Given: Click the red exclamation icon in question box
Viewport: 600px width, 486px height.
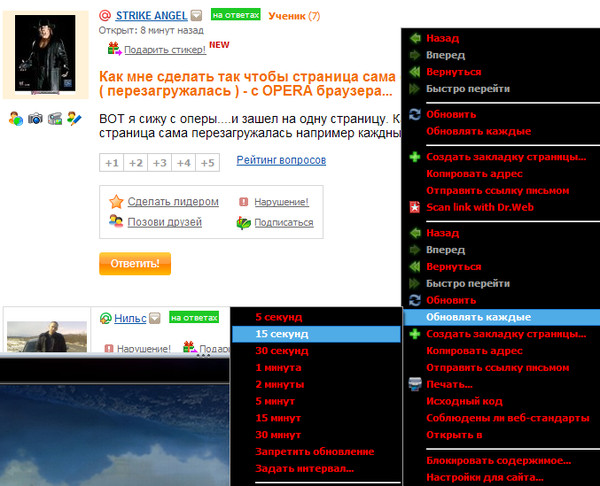Looking at the screenshot, I should (x=244, y=202).
